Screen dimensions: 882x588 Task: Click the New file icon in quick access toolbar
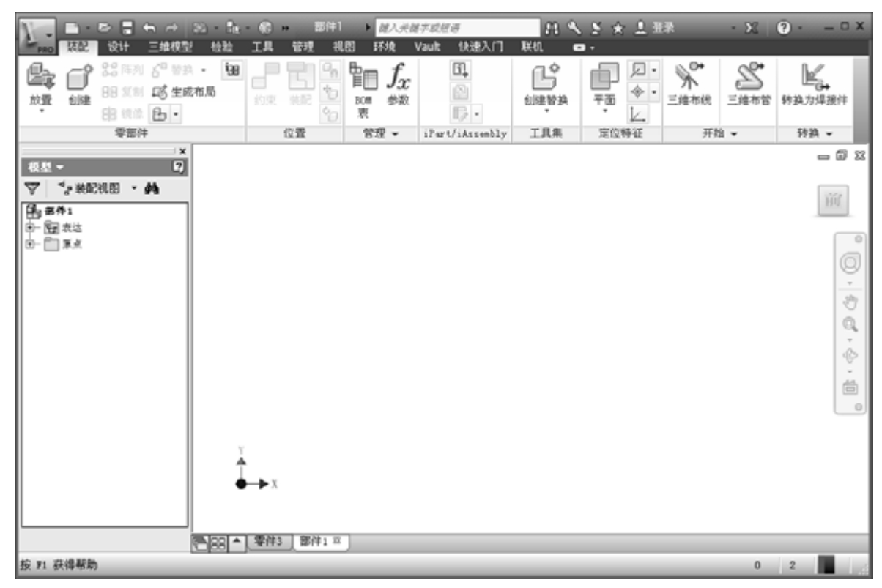pyautogui.click(x=73, y=28)
